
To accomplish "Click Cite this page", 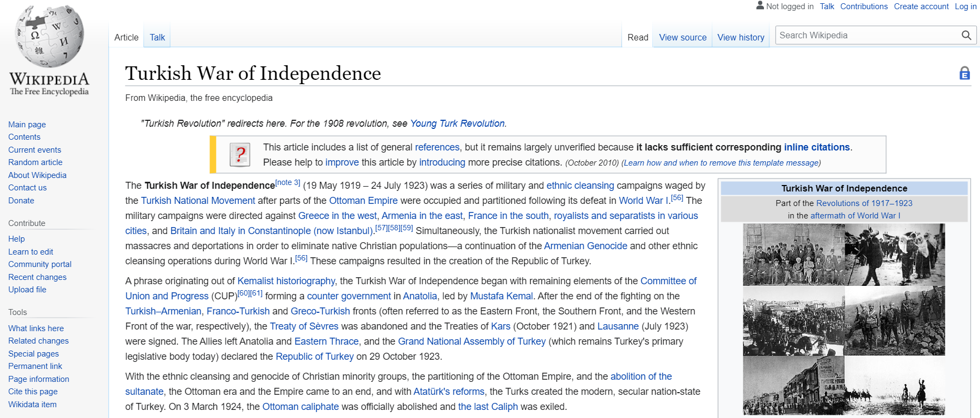I will pos(33,392).
